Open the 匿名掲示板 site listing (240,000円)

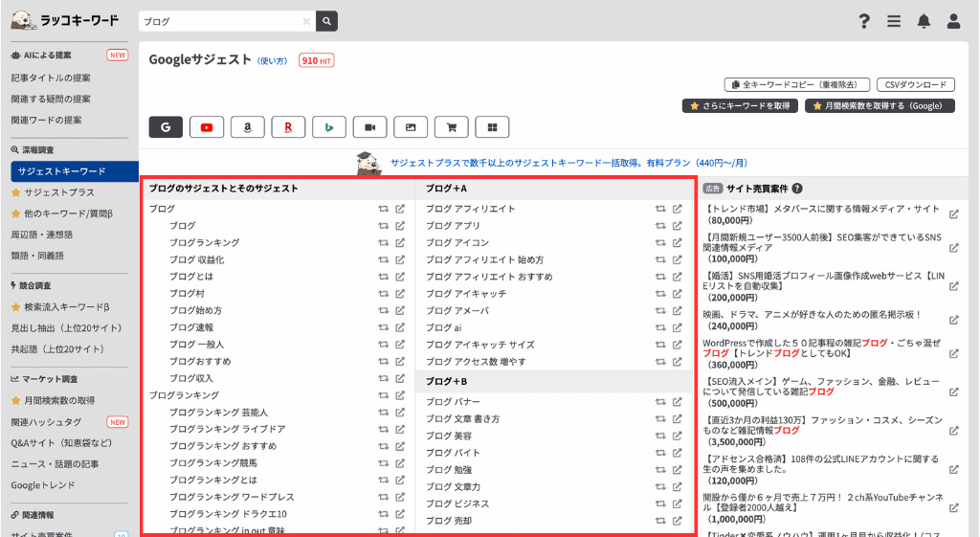(x=812, y=320)
